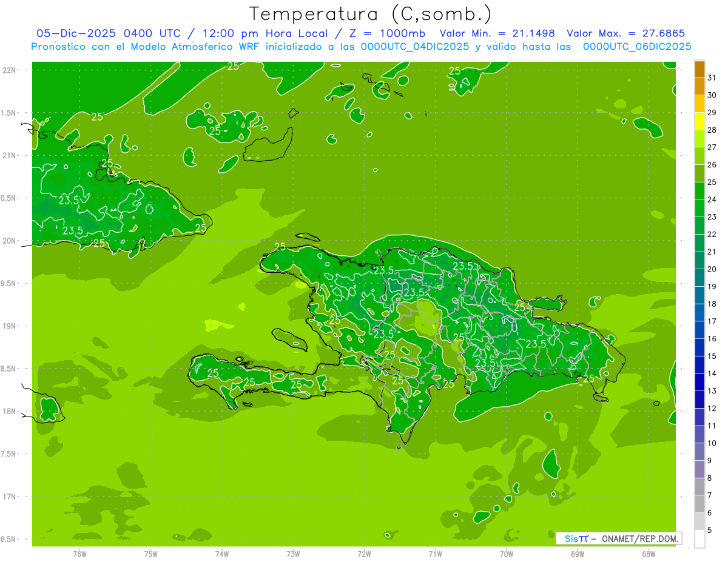Click the "Valor Min. = 21.1498" value
This screenshot has width=728, height=562.
497,33
